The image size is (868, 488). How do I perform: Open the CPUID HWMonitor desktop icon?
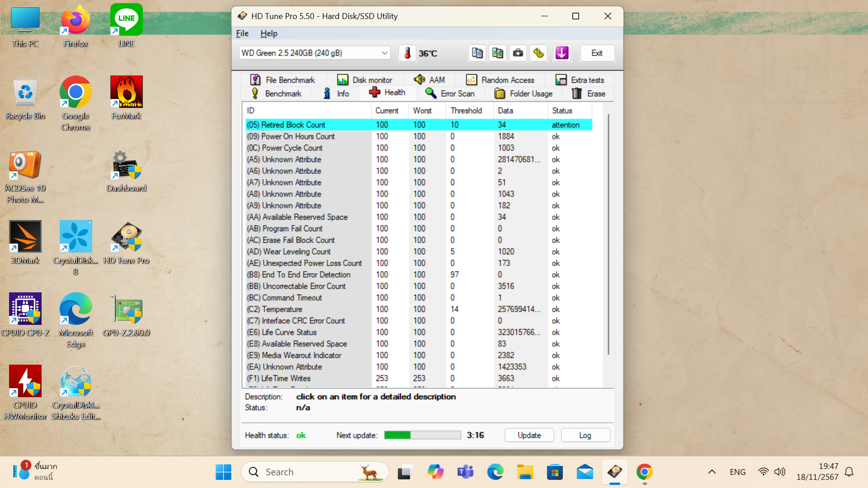25,393
